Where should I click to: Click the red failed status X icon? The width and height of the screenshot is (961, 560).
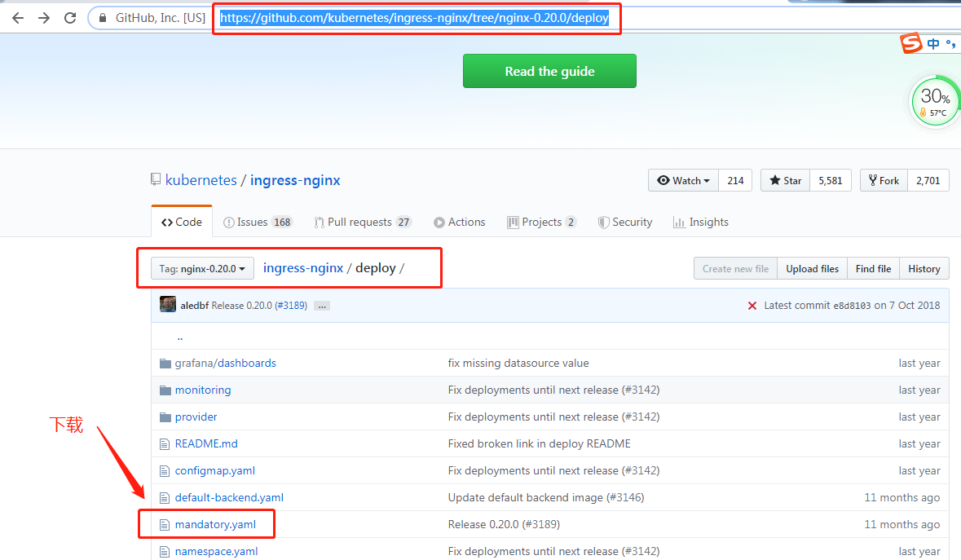pos(752,305)
